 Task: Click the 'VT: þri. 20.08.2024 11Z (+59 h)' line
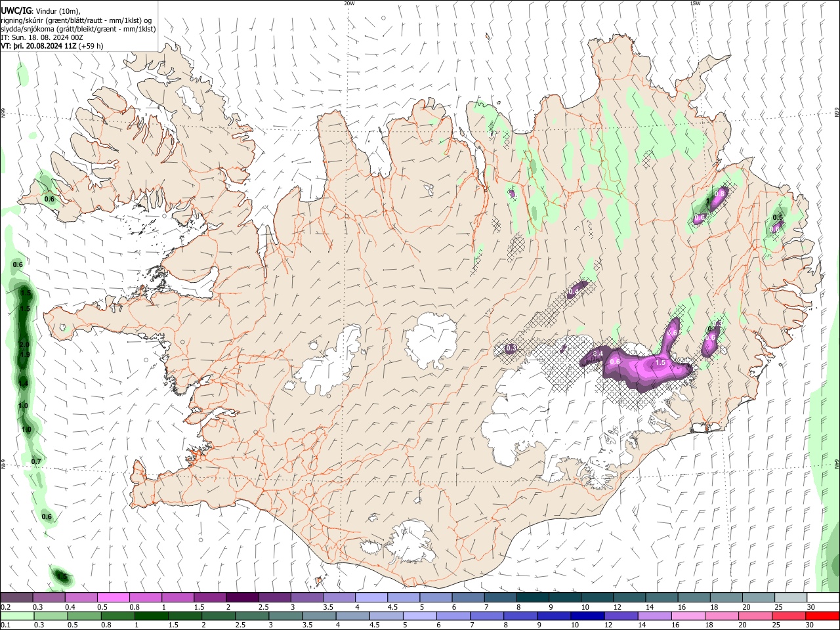52,46
